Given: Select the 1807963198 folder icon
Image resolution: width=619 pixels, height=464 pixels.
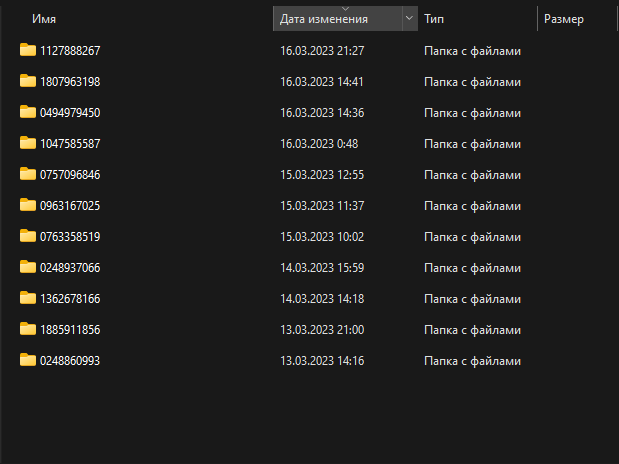Looking at the screenshot, I should (28, 81).
